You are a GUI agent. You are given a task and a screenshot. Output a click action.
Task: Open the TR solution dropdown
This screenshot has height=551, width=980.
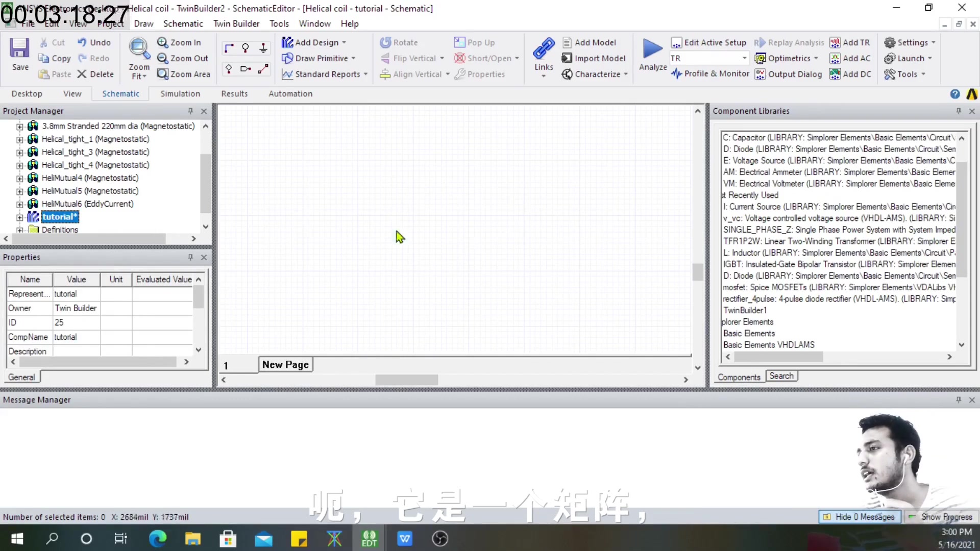pos(744,58)
